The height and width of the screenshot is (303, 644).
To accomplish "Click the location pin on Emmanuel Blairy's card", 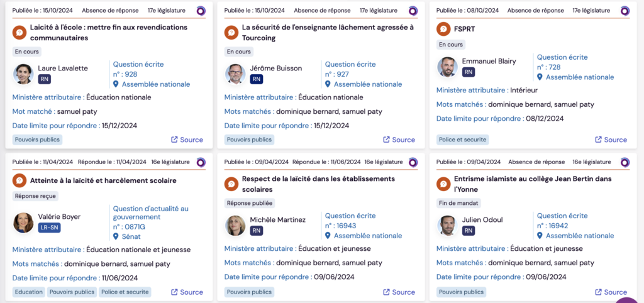I will (x=540, y=77).
